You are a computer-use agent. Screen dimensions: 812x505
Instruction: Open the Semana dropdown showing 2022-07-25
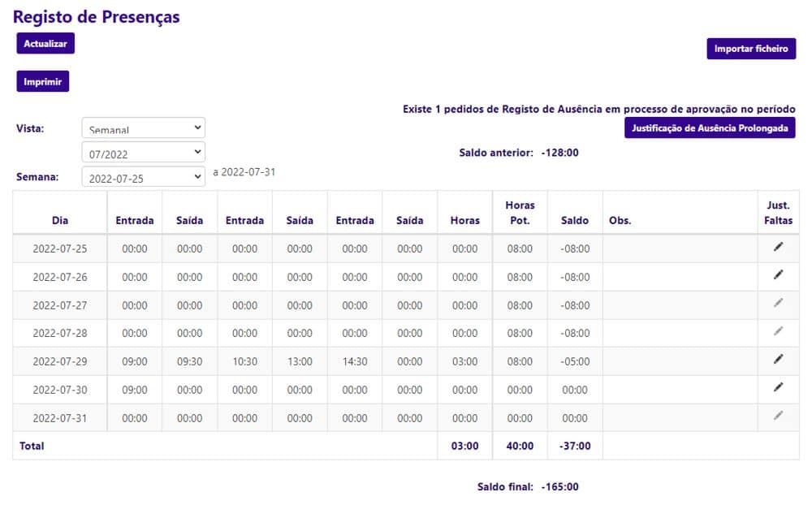pos(144,177)
